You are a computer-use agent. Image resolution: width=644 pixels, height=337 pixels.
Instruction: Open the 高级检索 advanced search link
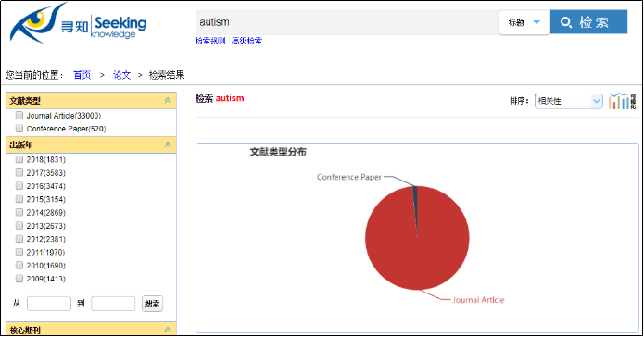point(246,41)
